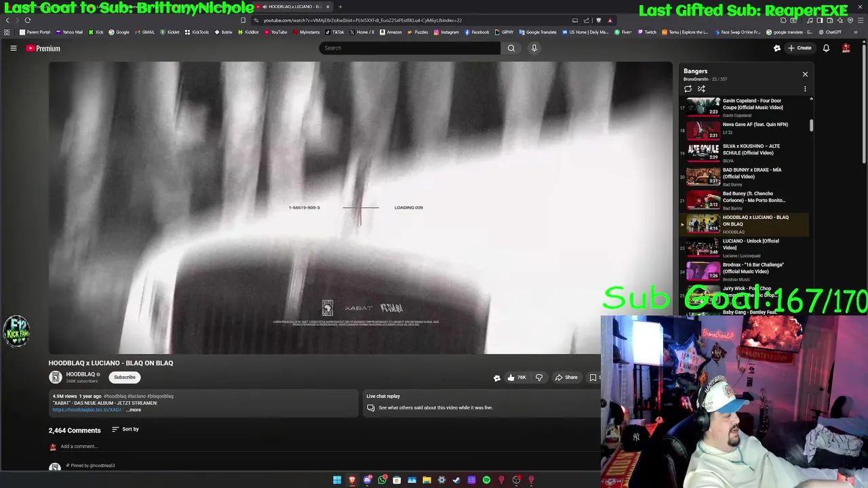This screenshot has width=868, height=488.
Task: Open the playlist three-dot options menu
Action: (805, 89)
